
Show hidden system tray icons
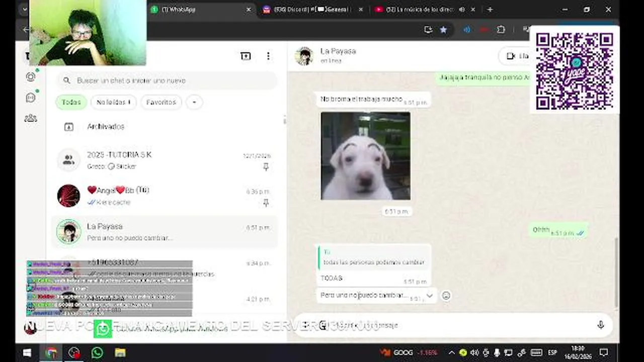point(451,352)
